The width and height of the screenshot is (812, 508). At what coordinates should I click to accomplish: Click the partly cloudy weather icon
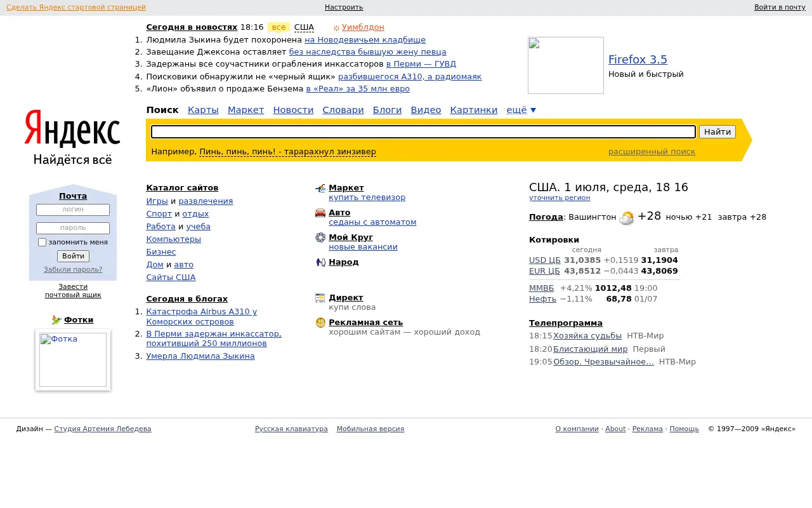(x=627, y=218)
